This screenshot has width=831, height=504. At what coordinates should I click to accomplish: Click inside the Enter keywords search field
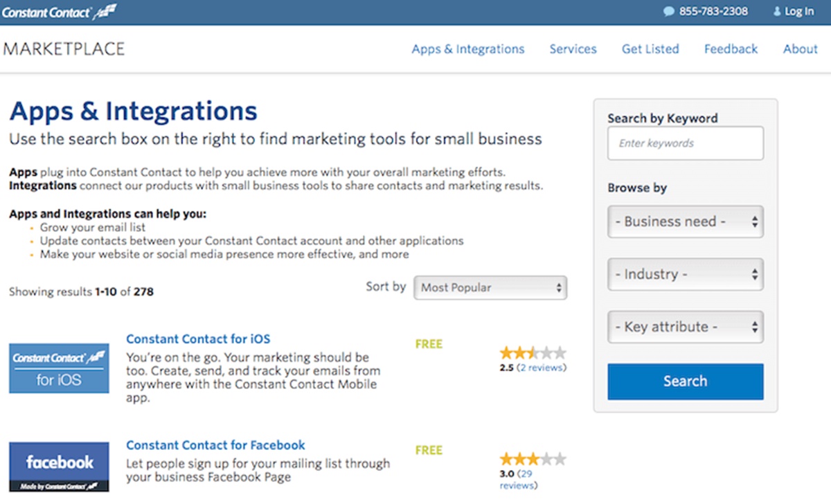click(x=685, y=143)
